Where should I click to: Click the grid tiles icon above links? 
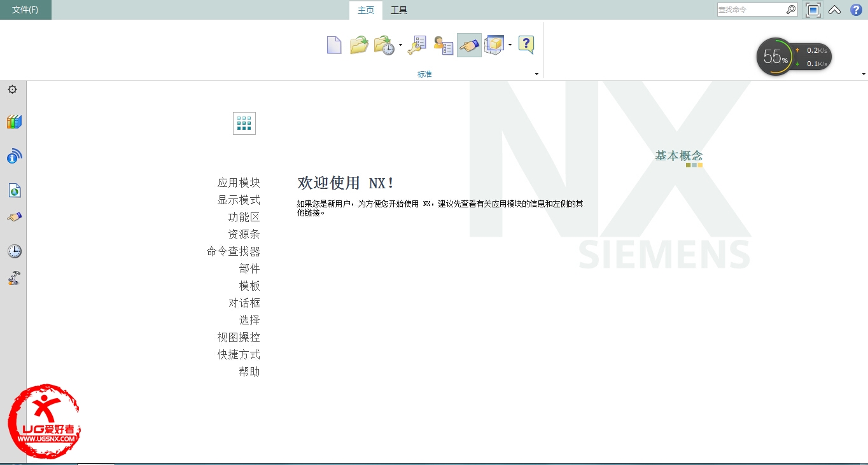[244, 123]
